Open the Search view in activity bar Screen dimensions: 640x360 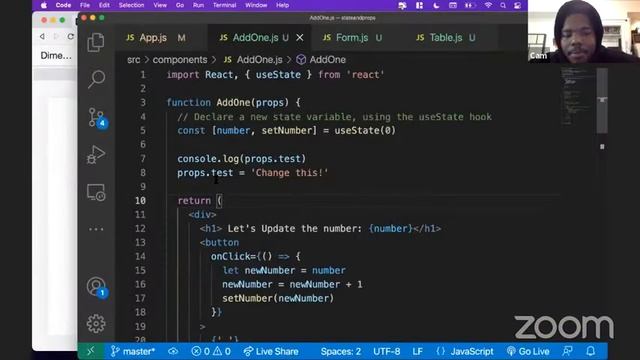point(96,79)
